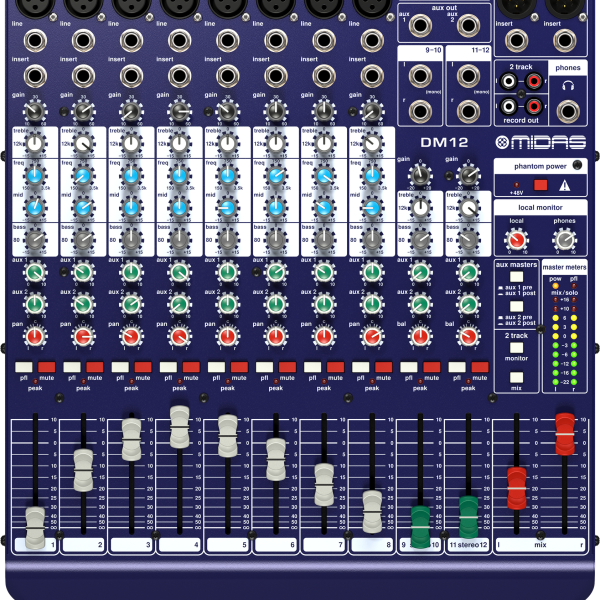Click the Midas logo emblem
Viewport: 600px width, 600px height.
point(502,142)
